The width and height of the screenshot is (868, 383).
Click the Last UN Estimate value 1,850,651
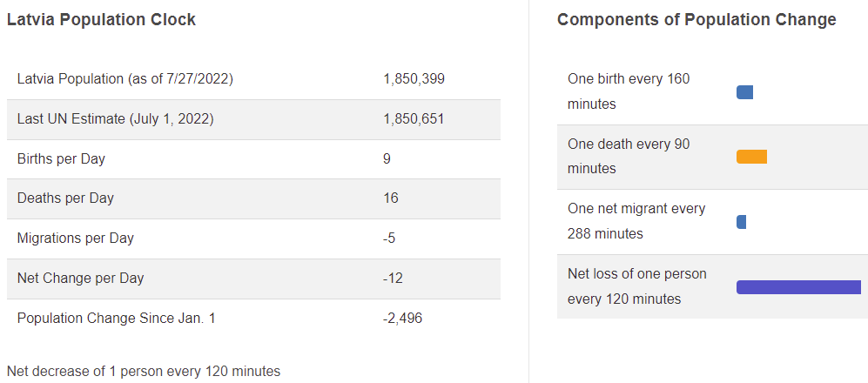414,119
